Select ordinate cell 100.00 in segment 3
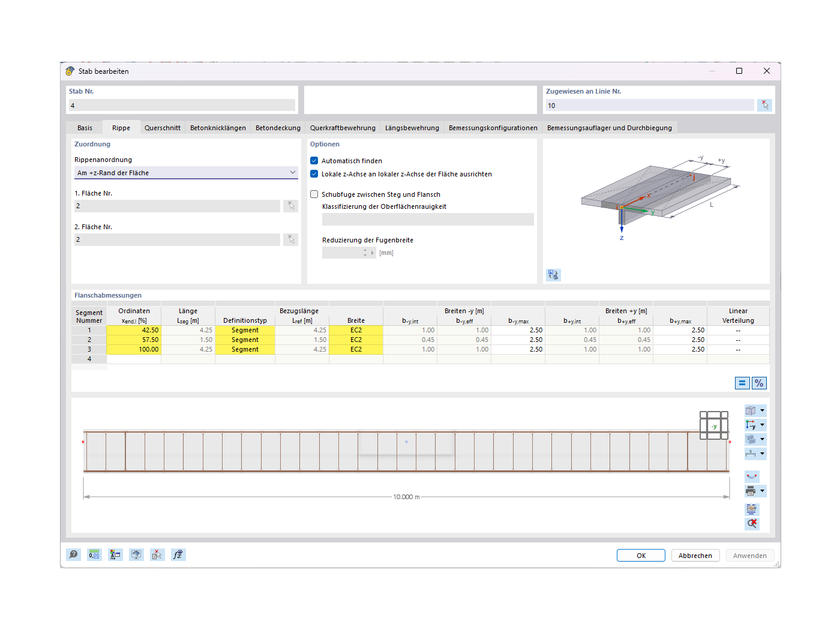 134,349
